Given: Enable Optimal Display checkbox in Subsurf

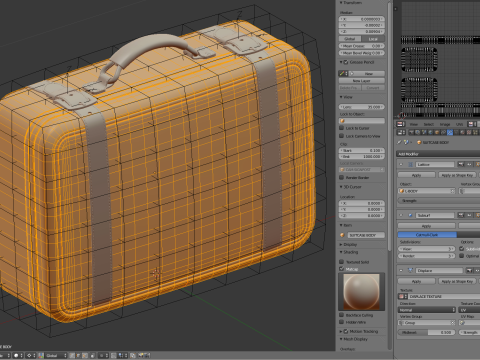Looking at the screenshot, I should pos(462,256).
